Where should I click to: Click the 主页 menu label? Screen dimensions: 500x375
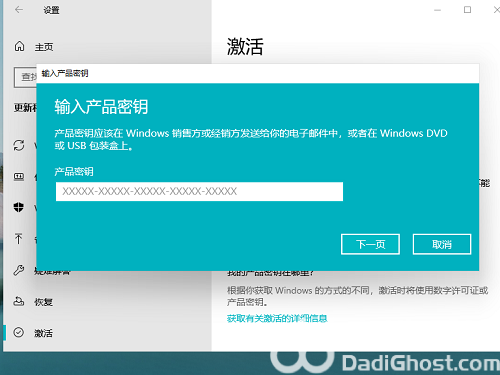(x=44, y=47)
